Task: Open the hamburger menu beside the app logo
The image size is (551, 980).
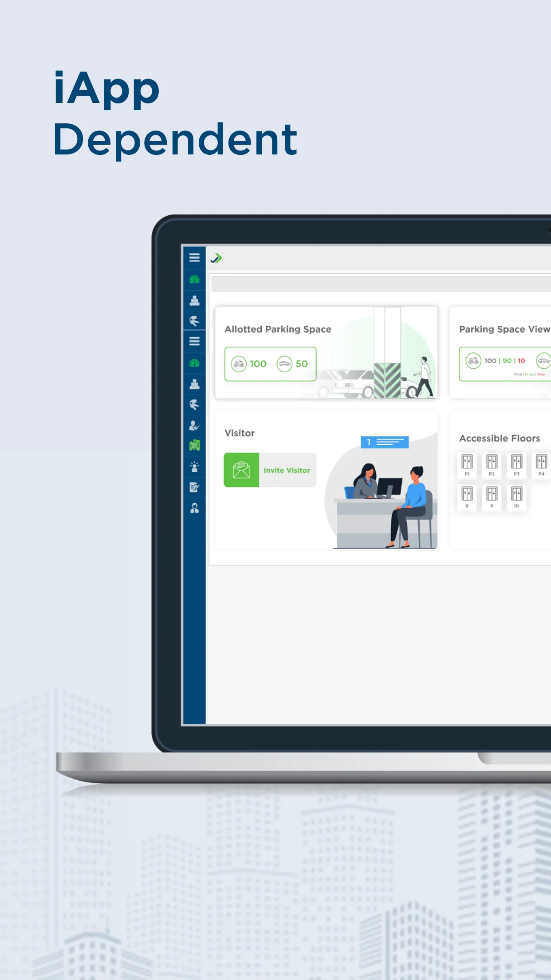Action: tap(194, 257)
